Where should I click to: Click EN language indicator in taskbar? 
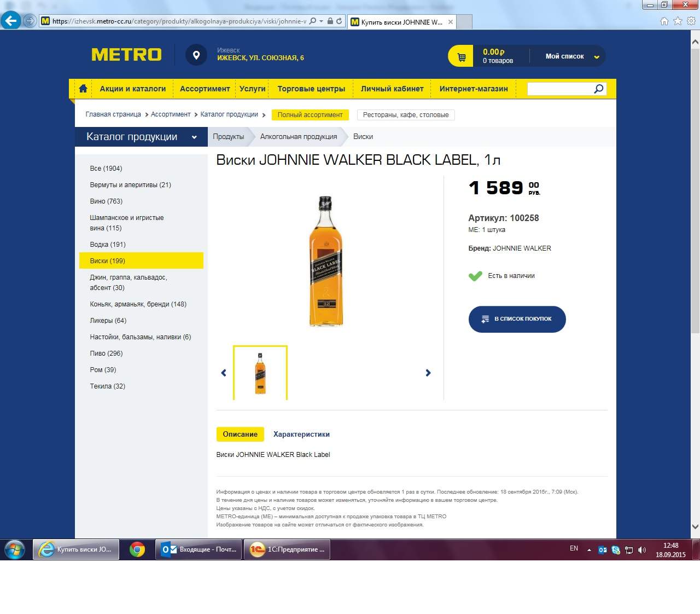[574, 548]
